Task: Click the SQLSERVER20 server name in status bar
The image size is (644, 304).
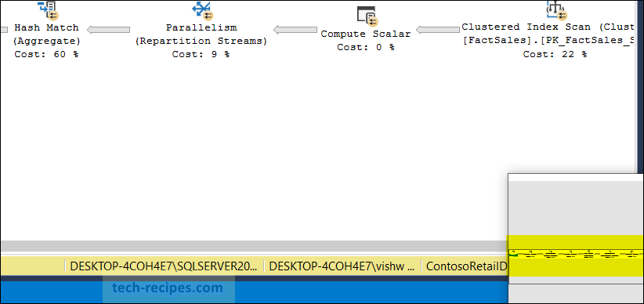Action: point(164,266)
